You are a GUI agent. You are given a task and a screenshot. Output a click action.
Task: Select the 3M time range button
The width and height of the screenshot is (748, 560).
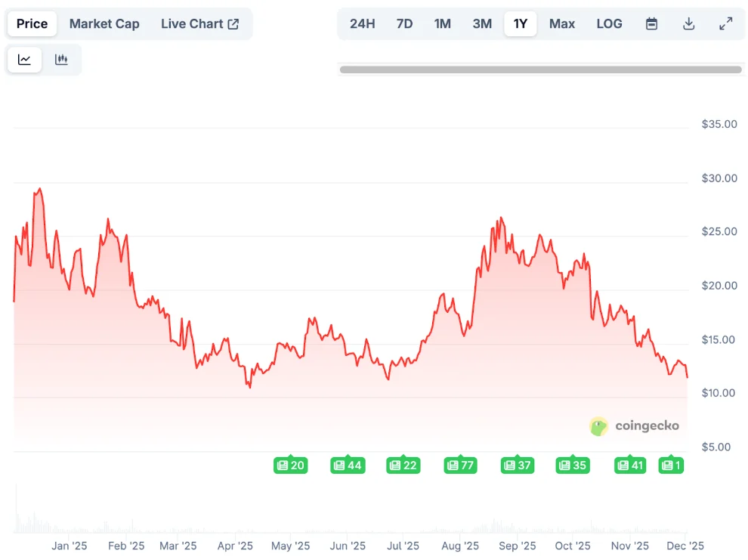tap(482, 23)
